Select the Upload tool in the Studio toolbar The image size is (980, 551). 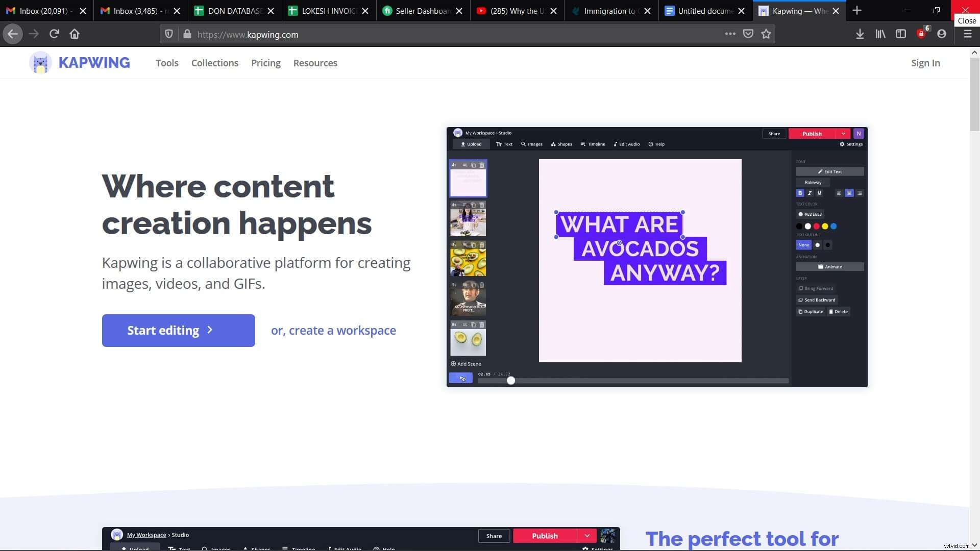click(471, 144)
